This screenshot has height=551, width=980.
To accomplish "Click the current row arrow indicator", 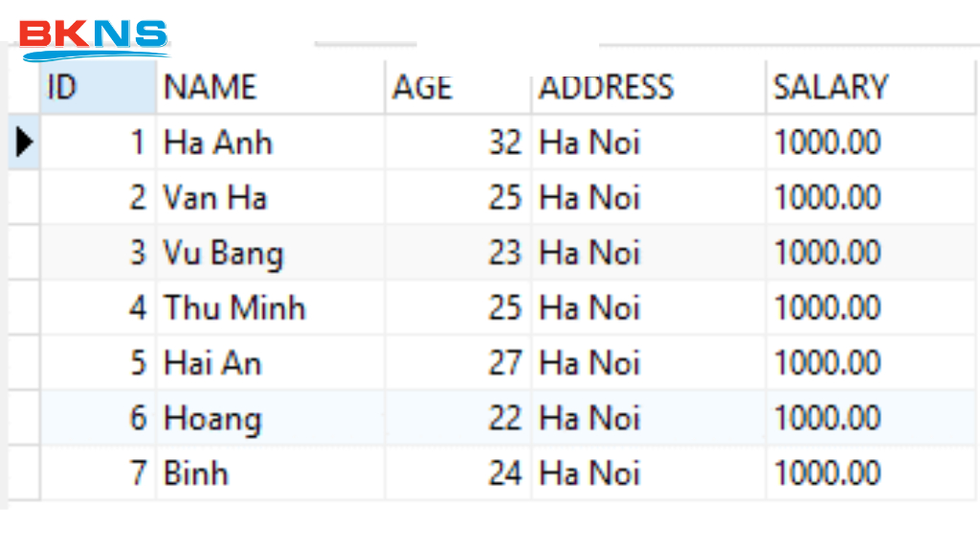I will coord(24,143).
